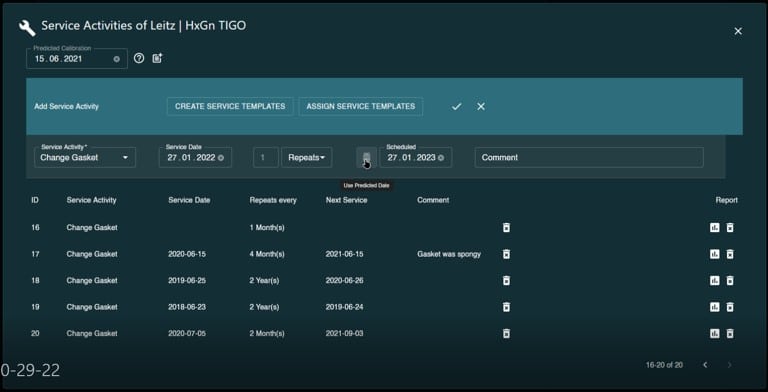Click the 'Add Service Activity' label
This screenshot has height=392, width=768.
coord(66,106)
